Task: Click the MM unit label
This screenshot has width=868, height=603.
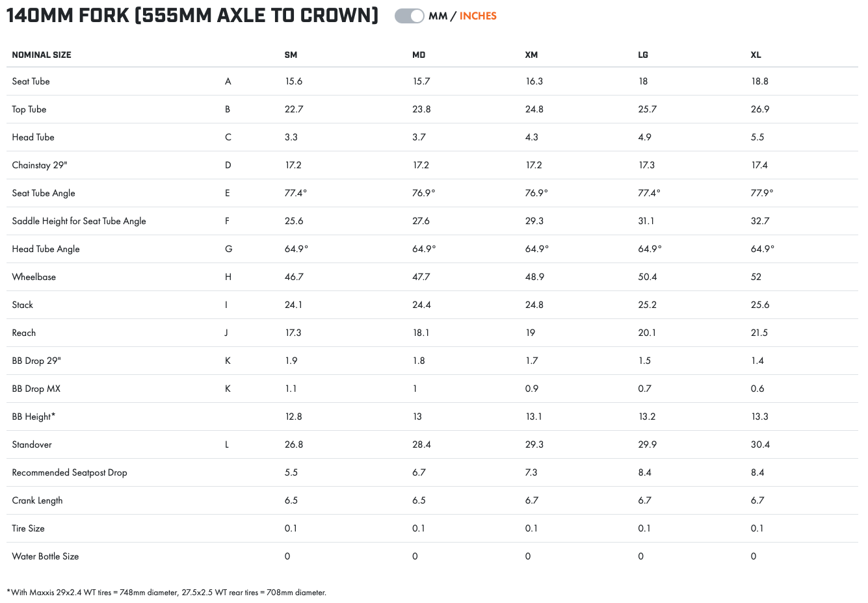Action: (438, 16)
